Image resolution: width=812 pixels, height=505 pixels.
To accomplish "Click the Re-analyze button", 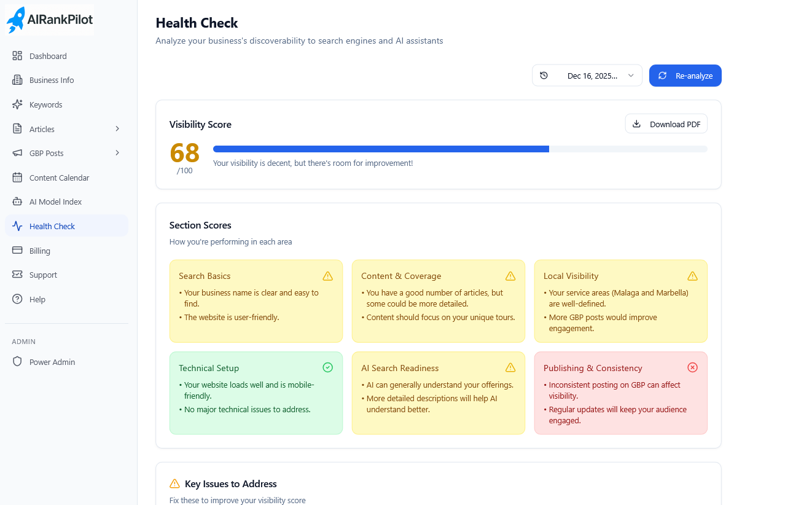I will pyautogui.click(x=685, y=76).
